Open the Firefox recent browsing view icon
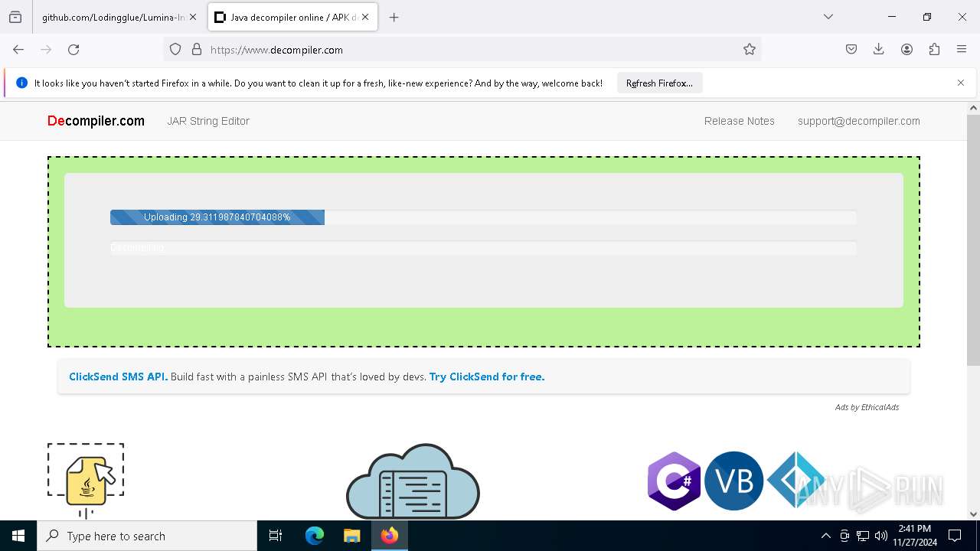This screenshot has width=980, height=551. pos(15,17)
